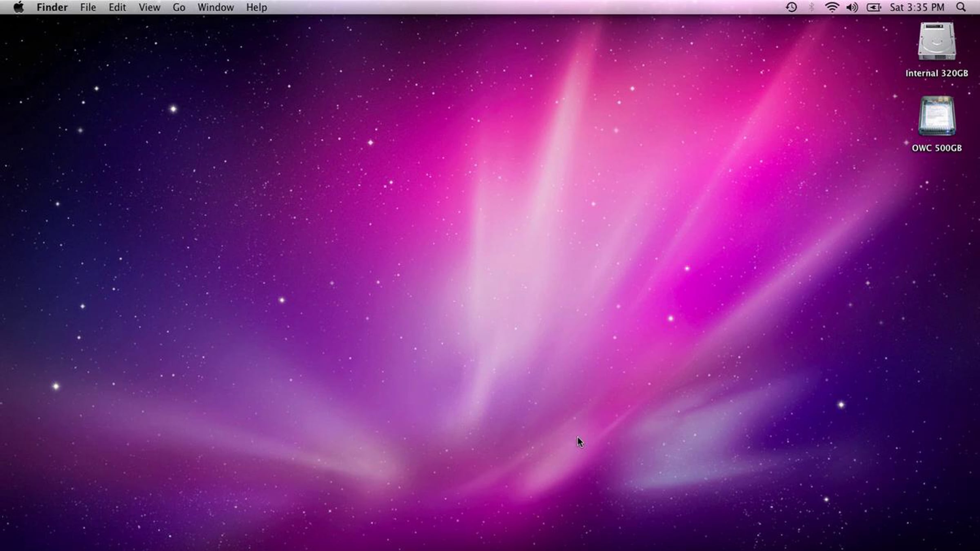Click the volume speaker icon
Screen dimensions: 980x551
(852, 7)
